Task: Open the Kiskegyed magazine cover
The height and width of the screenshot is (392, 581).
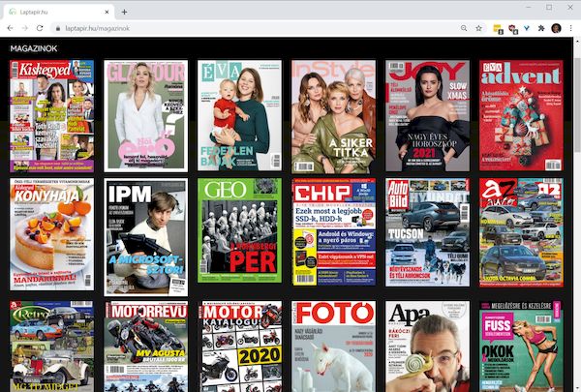Action: (52, 116)
